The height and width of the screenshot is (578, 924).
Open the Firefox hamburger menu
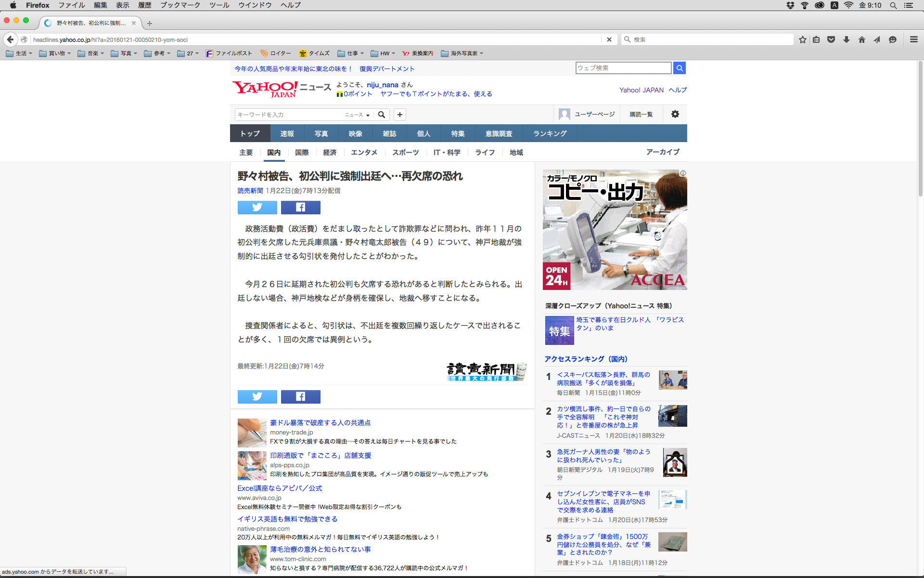[x=913, y=39]
